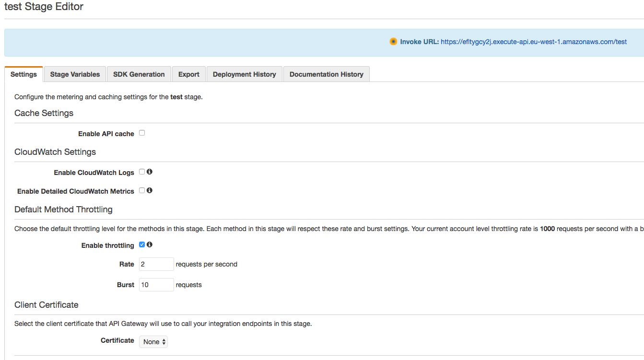Select None in the client certificate selector
Screen dimensions: 644x360
153,341
